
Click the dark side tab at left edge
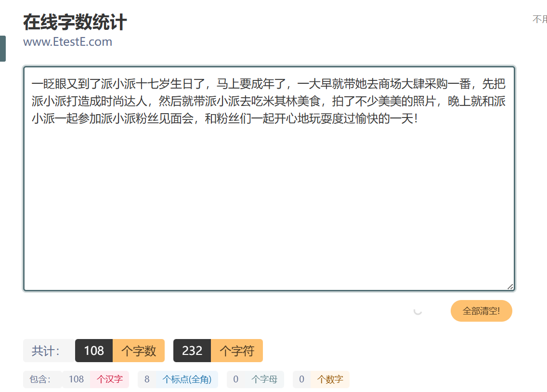click(3, 49)
